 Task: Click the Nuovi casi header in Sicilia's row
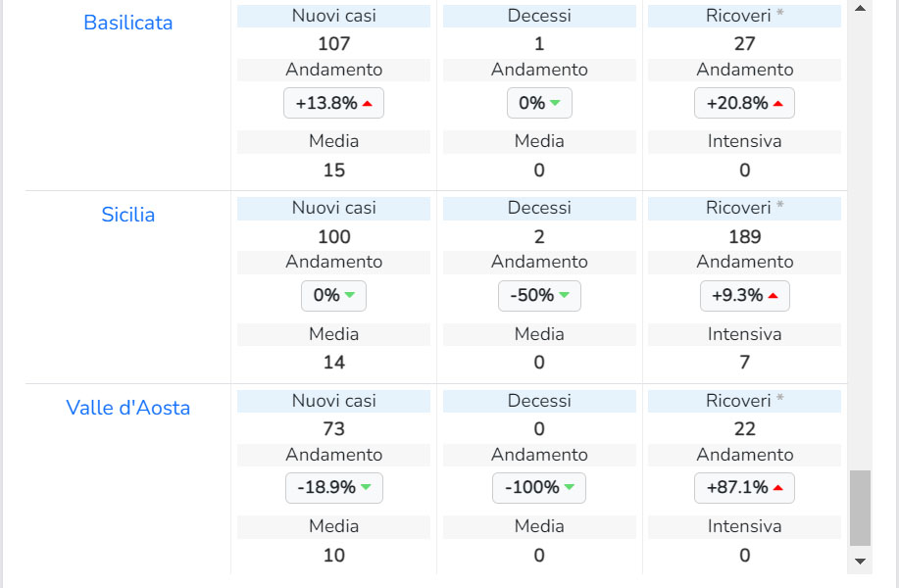(x=333, y=208)
